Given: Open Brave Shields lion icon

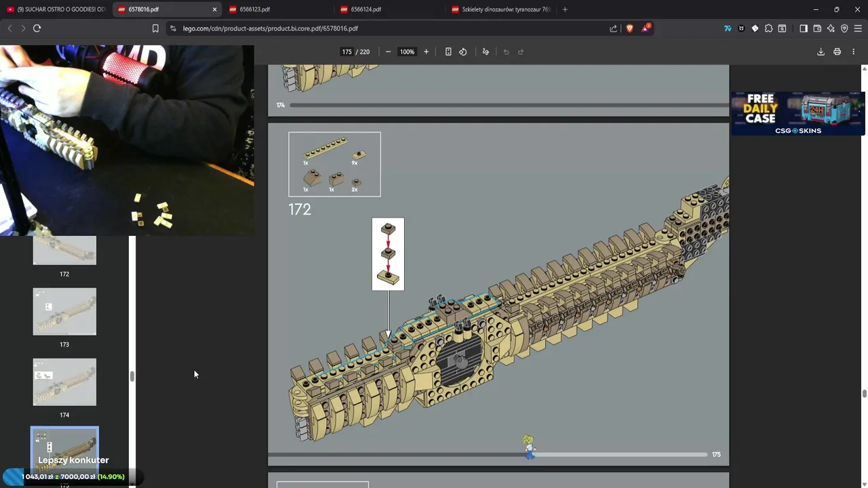Looking at the screenshot, I should tap(629, 28).
